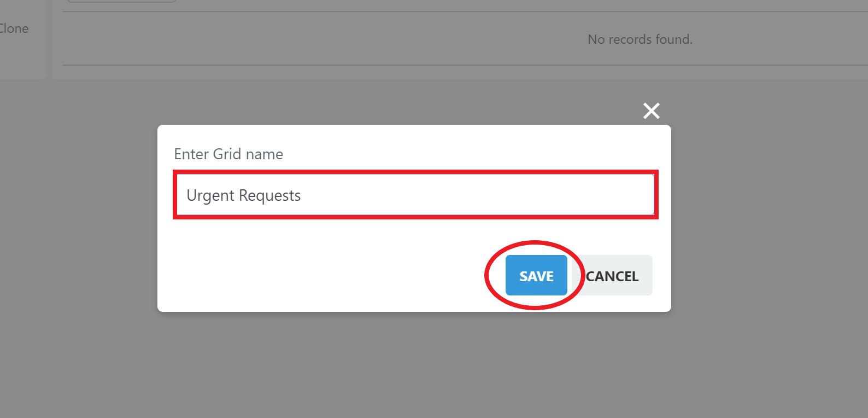Click the blue SAVE button
The image size is (868, 418).
point(536,275)
